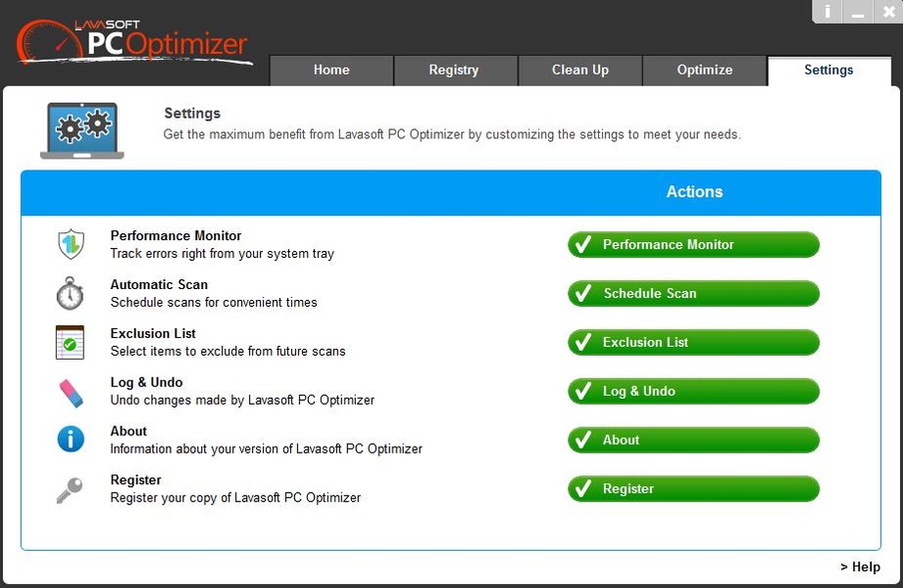Click 'Undo changes made by Lavasoft PC Optimizer'
This screenshot has height=588, width=903.
[242, 400]
